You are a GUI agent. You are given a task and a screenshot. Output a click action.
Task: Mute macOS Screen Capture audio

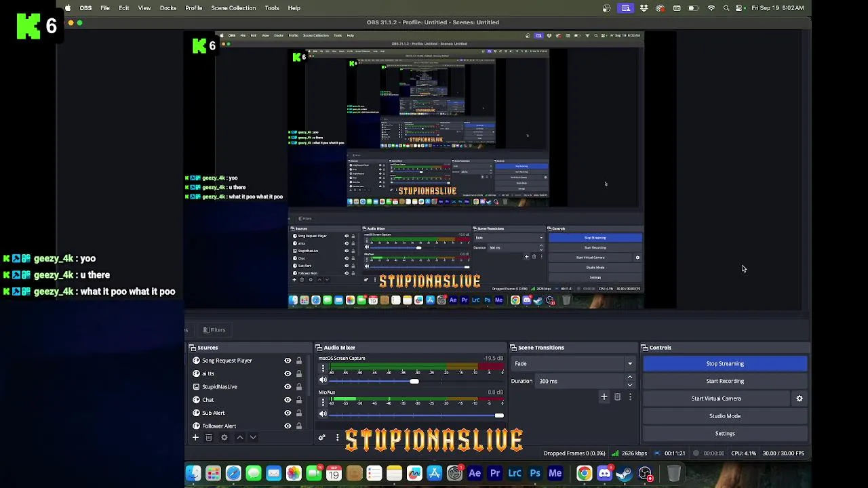tap(323, 381)
